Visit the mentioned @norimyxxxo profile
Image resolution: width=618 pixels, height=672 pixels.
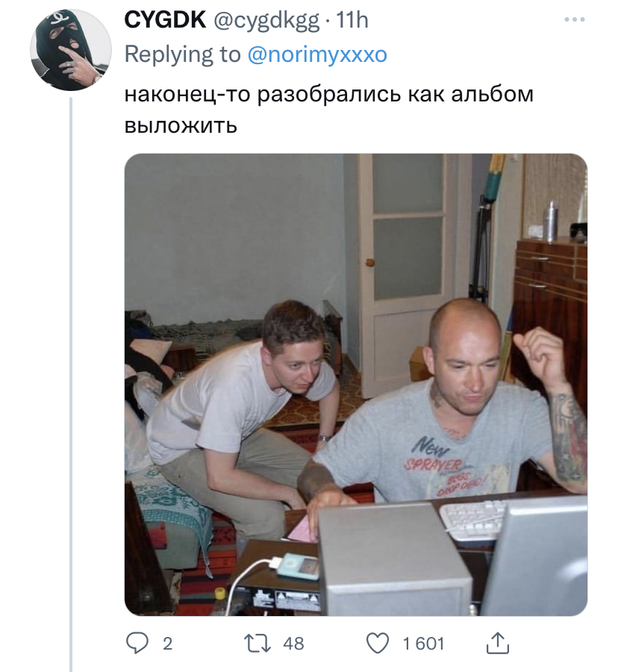(317, 54)
